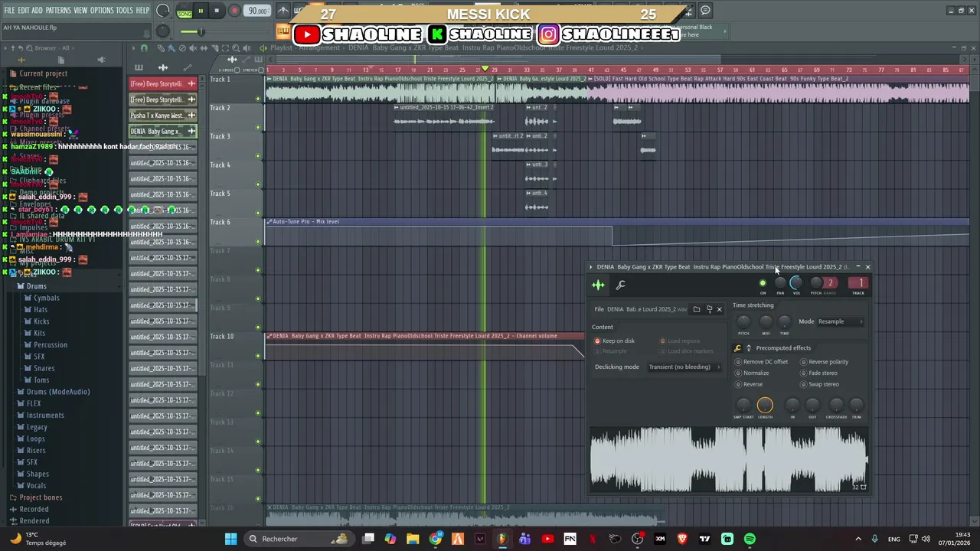Open the OPTIONS menu
The height and width of the screenshot is (551, 980).
pyautogui.click(x=102, y=10)
